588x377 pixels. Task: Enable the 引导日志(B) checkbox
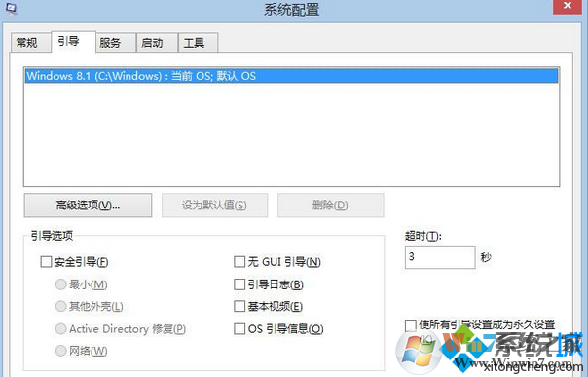click(239, 284)
